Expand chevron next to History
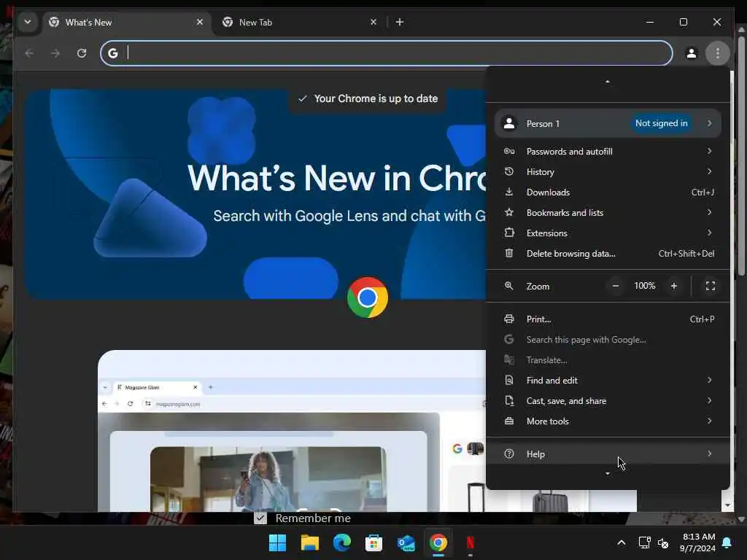 point(709,171)
